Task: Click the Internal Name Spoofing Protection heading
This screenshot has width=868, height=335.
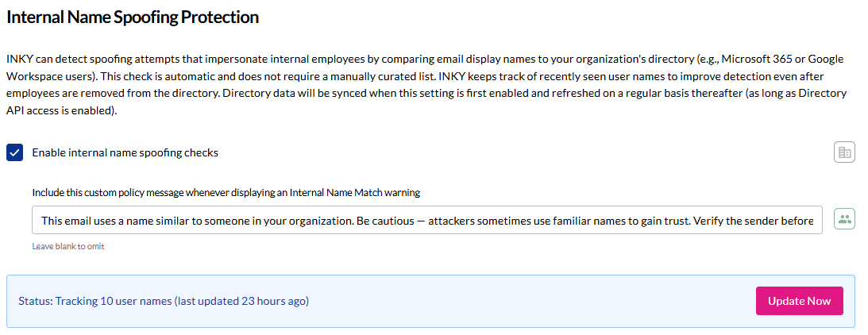Action: click(x=133, y=17)
